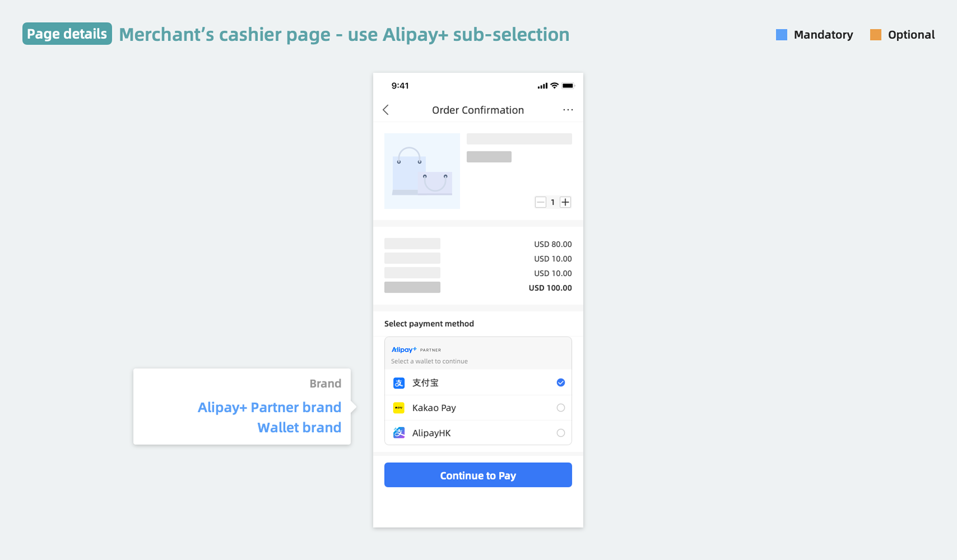The image size is (957, 560).
Task: Click the Alipay+ Partner brand annotation link
Action: (269, 407)
